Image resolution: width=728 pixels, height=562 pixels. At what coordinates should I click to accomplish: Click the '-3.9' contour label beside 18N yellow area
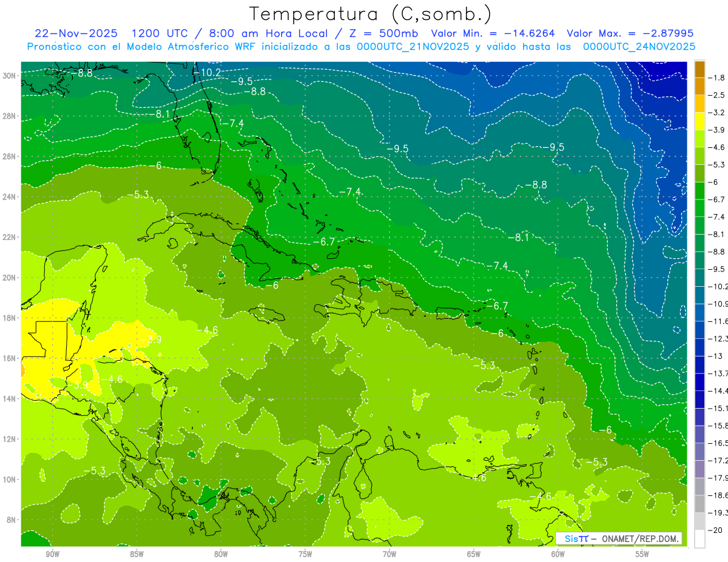(x=150, y=340)
